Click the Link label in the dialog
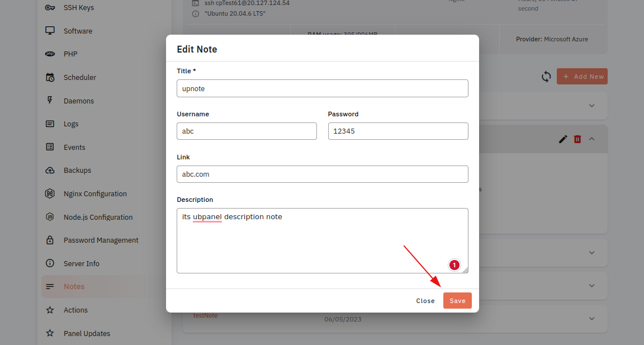This screenshot has height=345, width=644. click(183, 157)
